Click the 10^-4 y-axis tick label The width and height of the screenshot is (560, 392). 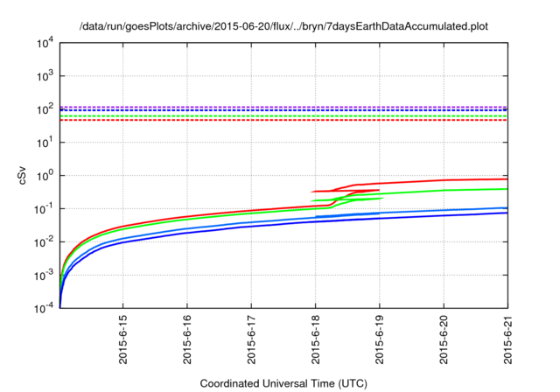click(44, 309)
